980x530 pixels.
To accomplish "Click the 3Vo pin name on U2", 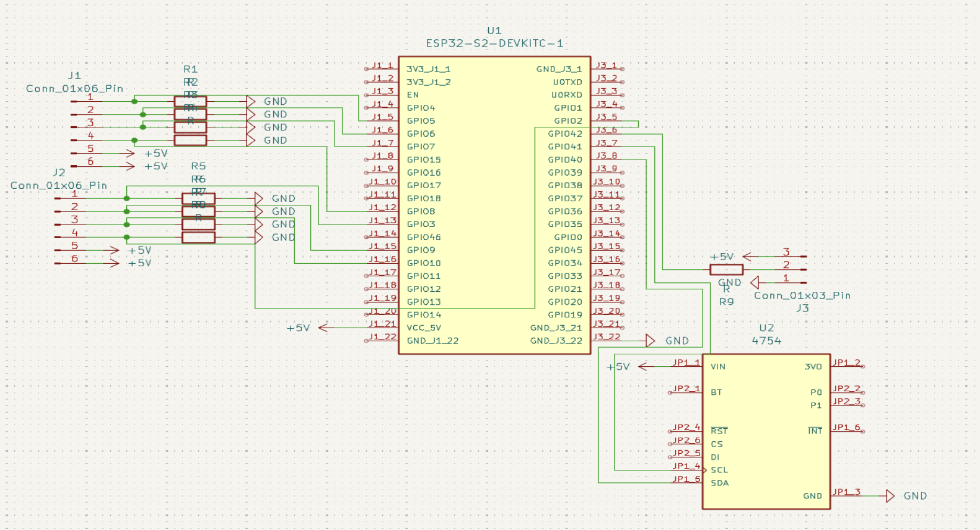I will (x=813, y=367).
